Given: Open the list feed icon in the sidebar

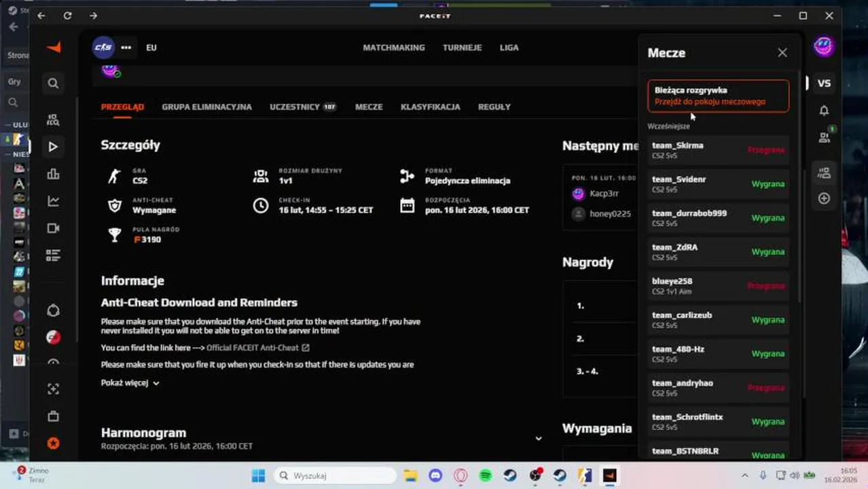Looking at the screenshot, I should 53,255.
